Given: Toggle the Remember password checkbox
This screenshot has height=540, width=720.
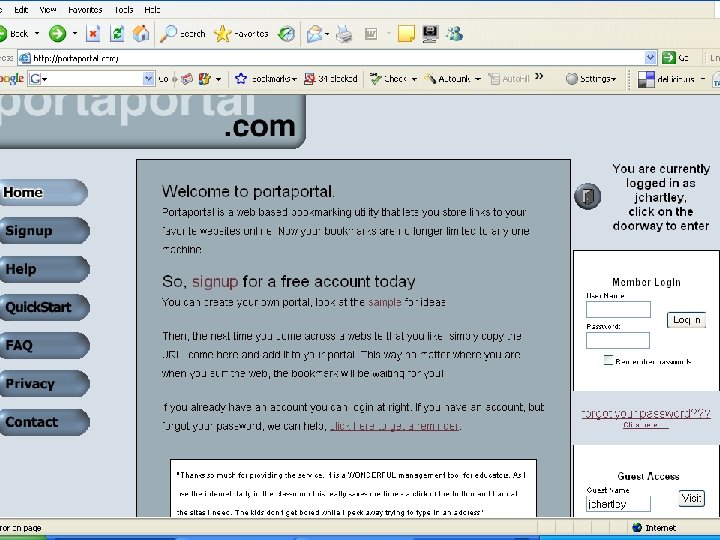Looking at the screenshot, I should [608, 360].
